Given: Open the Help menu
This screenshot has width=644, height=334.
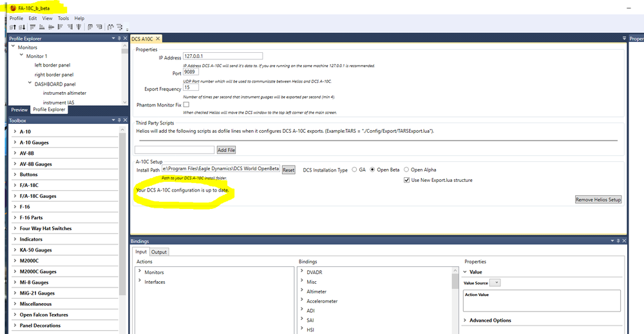Looking at the screenshot, I should click(79, 18).
